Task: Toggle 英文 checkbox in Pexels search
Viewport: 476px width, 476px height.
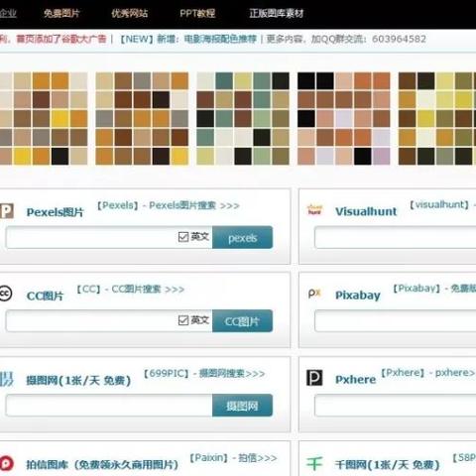Action: 183,237
